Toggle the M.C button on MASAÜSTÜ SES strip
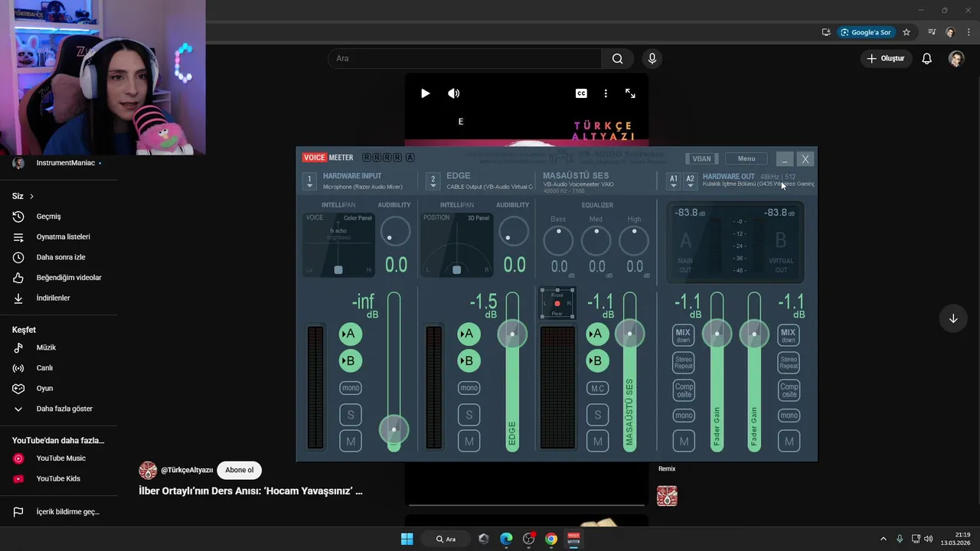980x551 pixels. 598,388
